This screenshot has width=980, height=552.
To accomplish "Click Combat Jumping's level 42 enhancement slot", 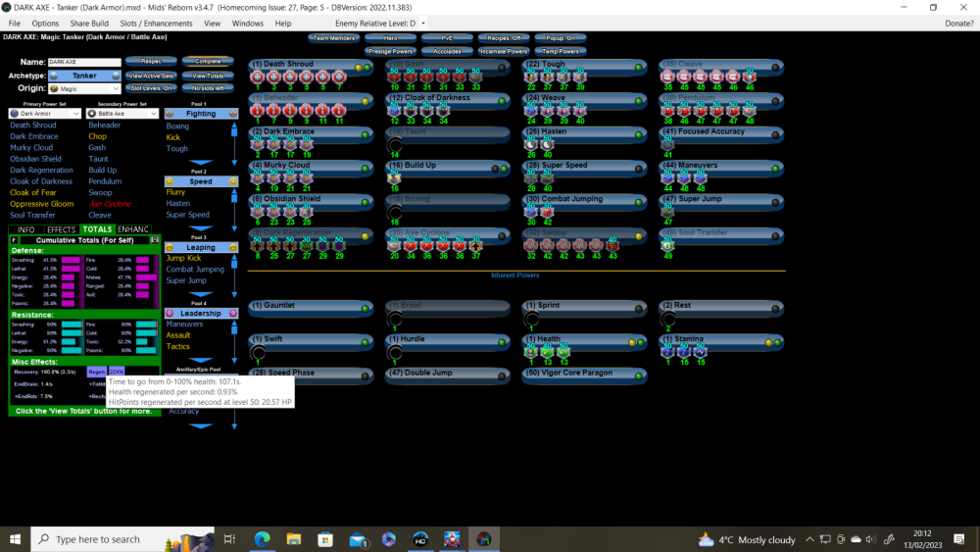I will [548, 212].
